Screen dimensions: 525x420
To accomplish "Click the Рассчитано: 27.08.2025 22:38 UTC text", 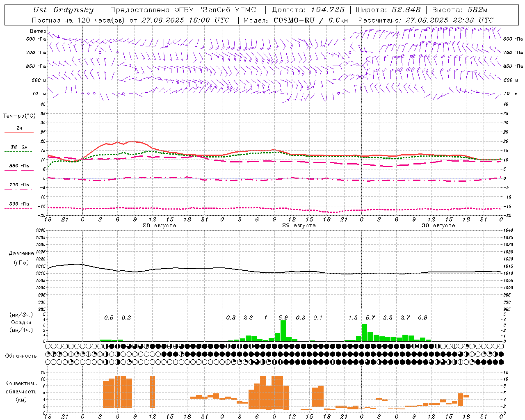I will point(426,20).
